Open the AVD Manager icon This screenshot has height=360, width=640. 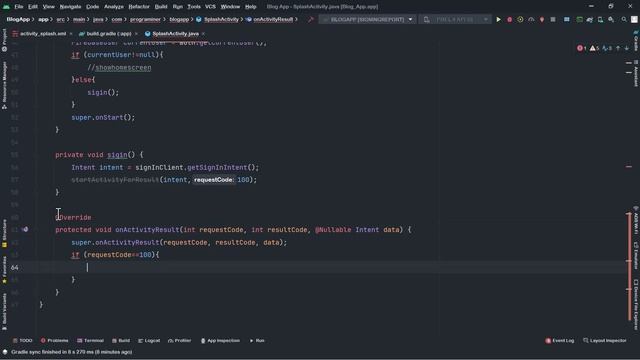pyautogui.click(x=600, y=19)
